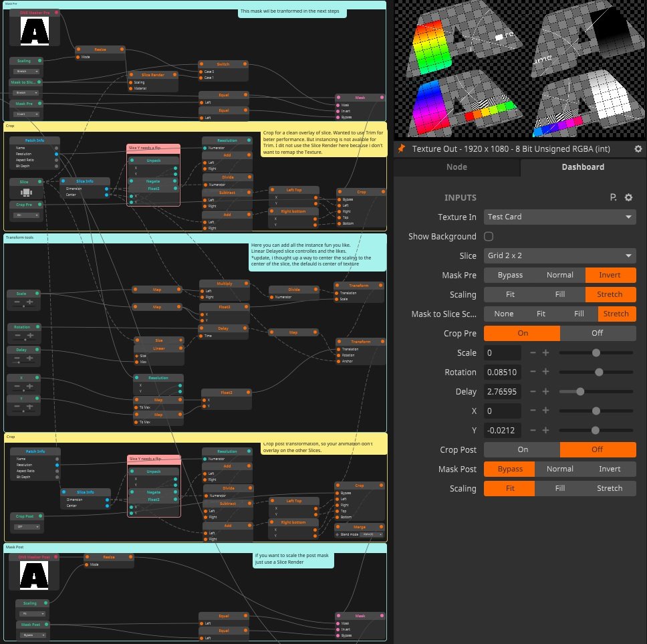Click the minus icon in the Delay row
Image resolution: width=647 pixels, height=644 pixels.
533,391
